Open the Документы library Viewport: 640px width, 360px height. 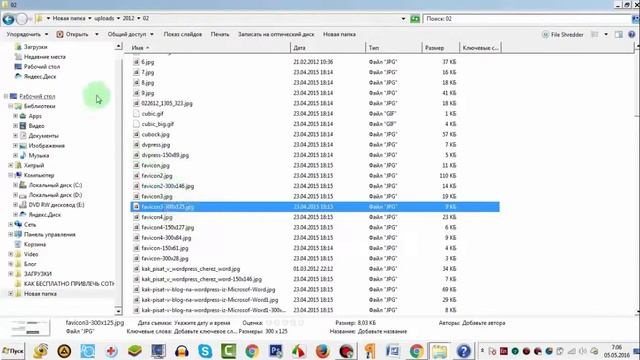pos(43,136)
